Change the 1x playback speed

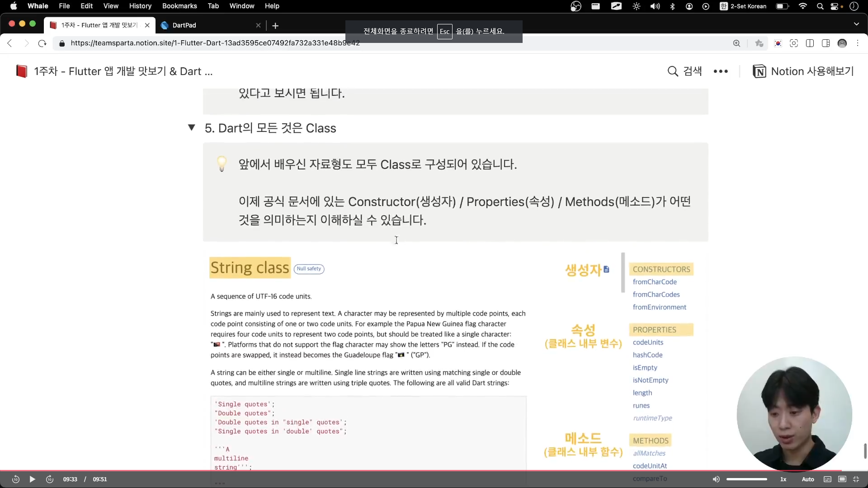pos(783,479)
